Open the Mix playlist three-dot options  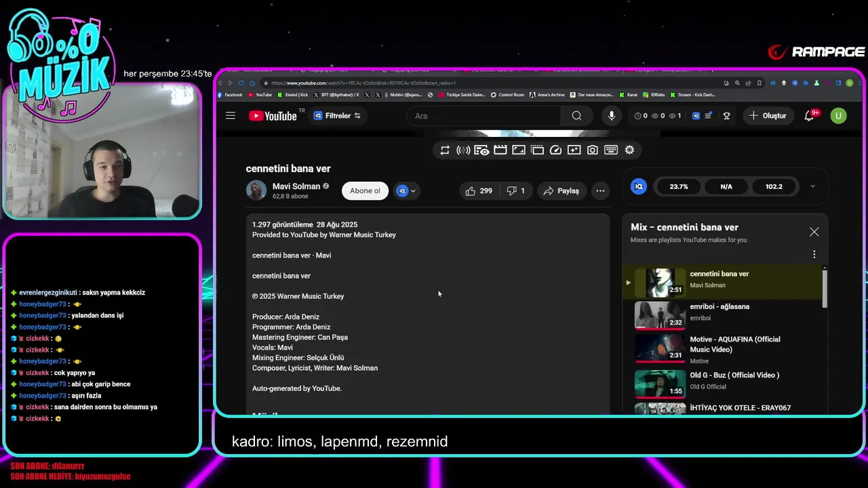[814, 255]
